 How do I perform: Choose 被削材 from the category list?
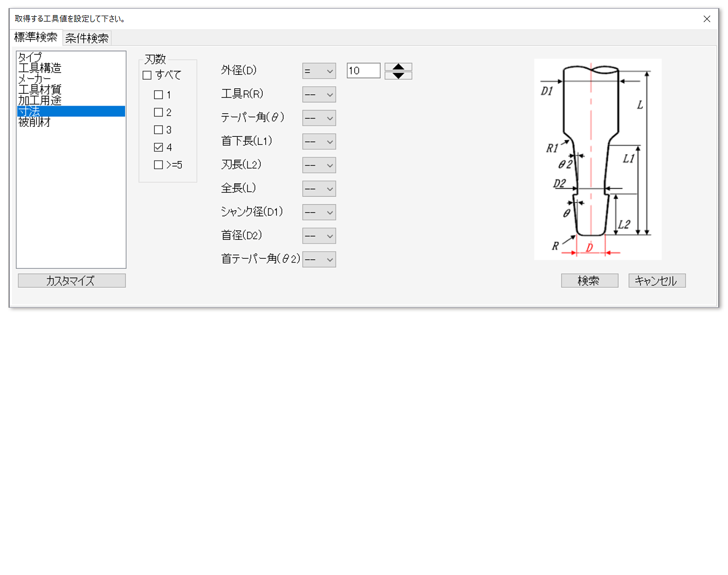click(x=35, y=122)
